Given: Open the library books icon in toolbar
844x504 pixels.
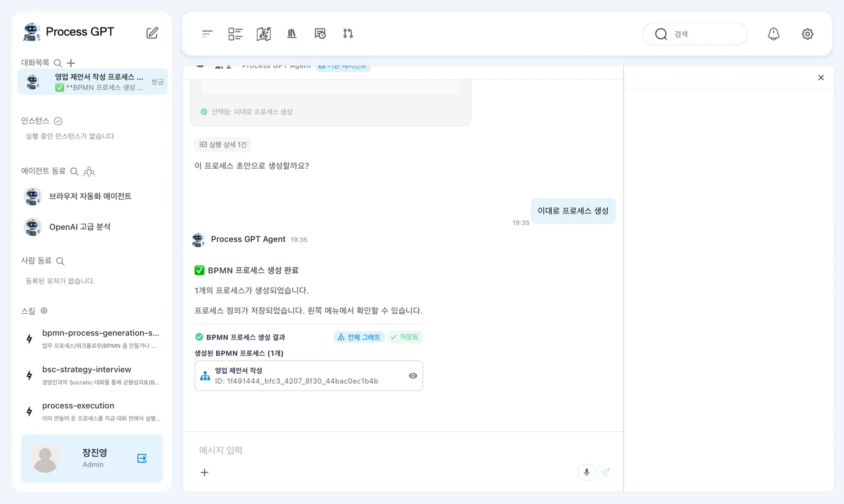Looking at the screenshot, I should [292, 34].
